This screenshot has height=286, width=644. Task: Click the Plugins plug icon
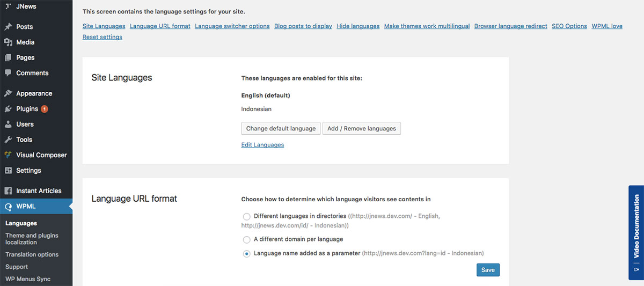click(x=8, y=109)
